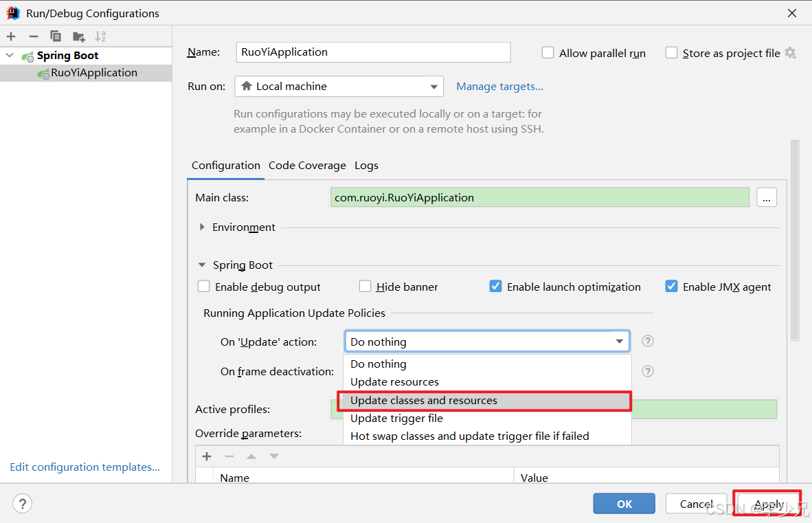Remove configuration with minus icon

pyautogui.click(x=34, y=36)
